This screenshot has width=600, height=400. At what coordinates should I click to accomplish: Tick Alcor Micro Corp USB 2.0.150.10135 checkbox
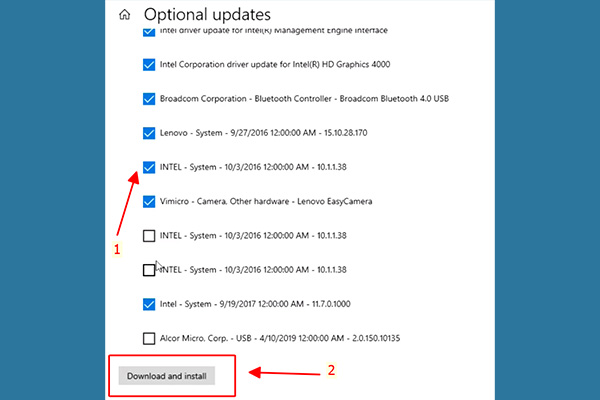[149, 338]
